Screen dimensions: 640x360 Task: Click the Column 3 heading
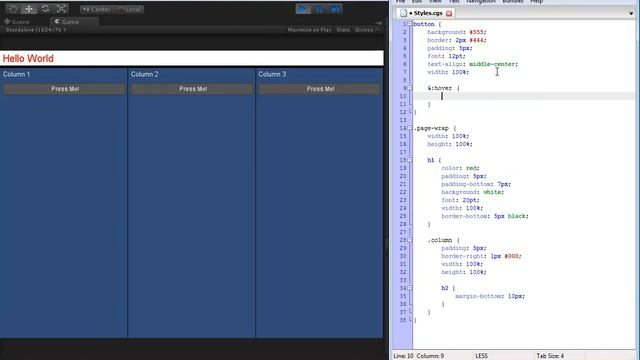[x=272, y=74]
